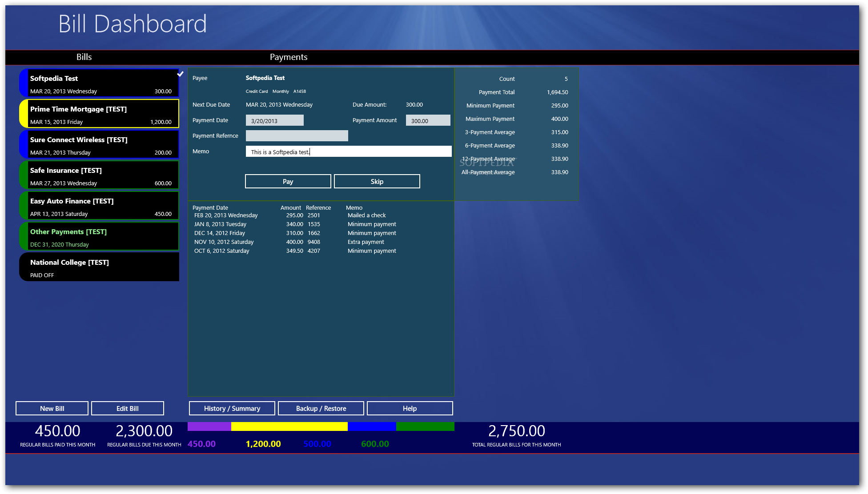This screenshot has width=868, height=494.
Task: Open the Safe Insurance [TEST] bill
Action: (99, 175)
